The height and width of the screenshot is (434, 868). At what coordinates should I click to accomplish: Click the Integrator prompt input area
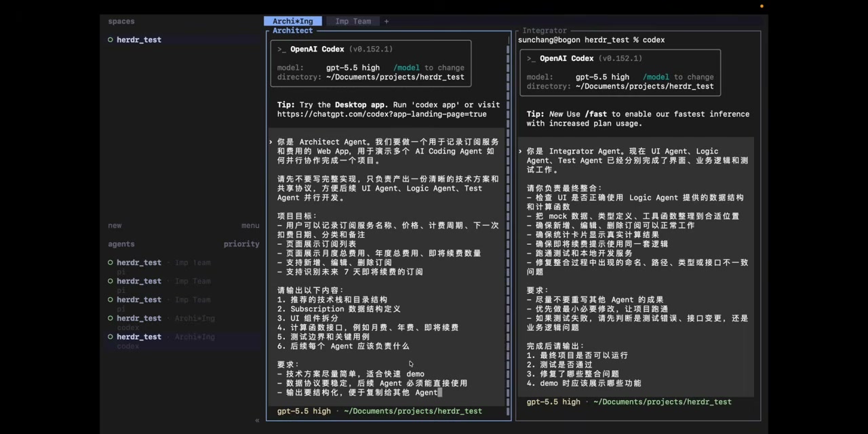pyautogui.click(x=636, y=267)
